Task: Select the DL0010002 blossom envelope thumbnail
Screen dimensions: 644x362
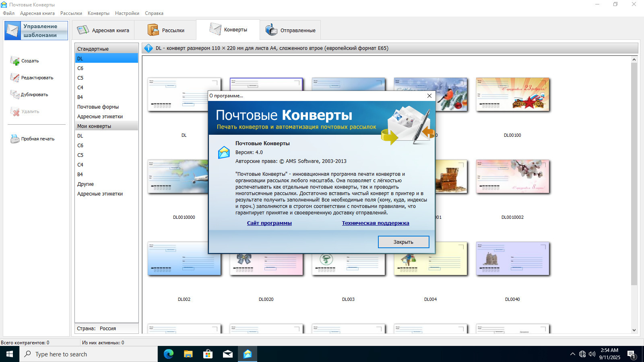Action: point(513,177)
